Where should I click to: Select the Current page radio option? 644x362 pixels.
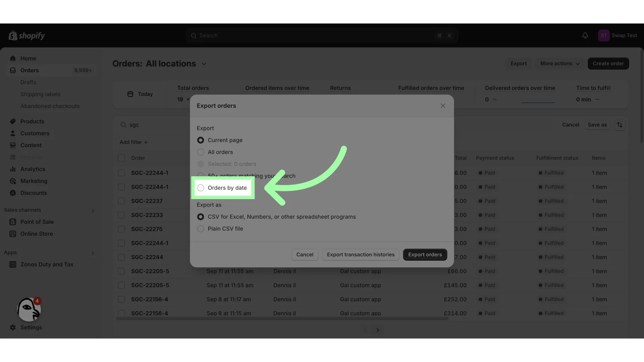[x=201, y=140]
